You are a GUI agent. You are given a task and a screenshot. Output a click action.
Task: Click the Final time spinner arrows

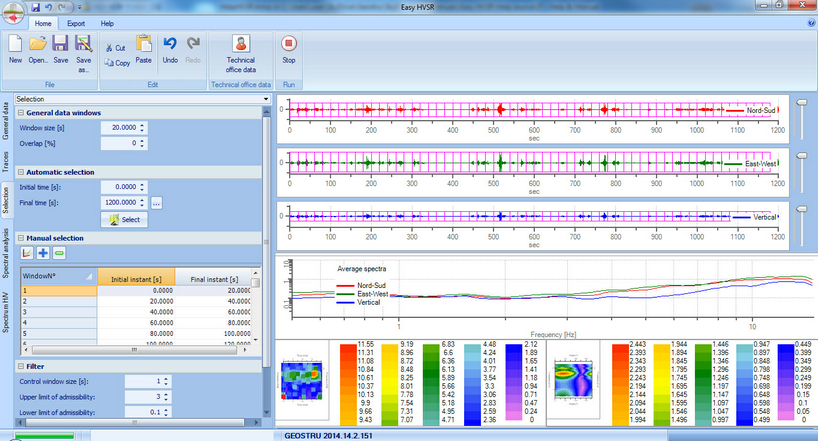(x=142, y=202)
